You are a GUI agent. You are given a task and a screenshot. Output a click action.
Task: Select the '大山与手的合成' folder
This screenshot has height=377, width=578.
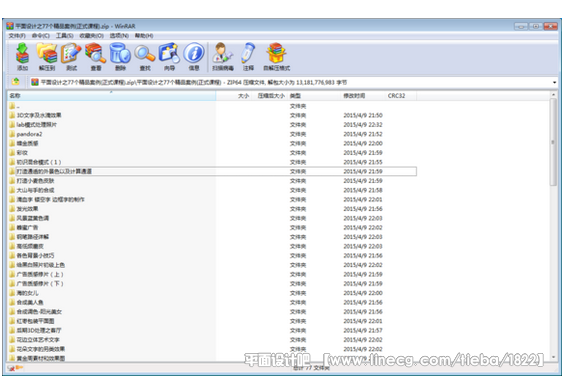(x=212, y=190)
